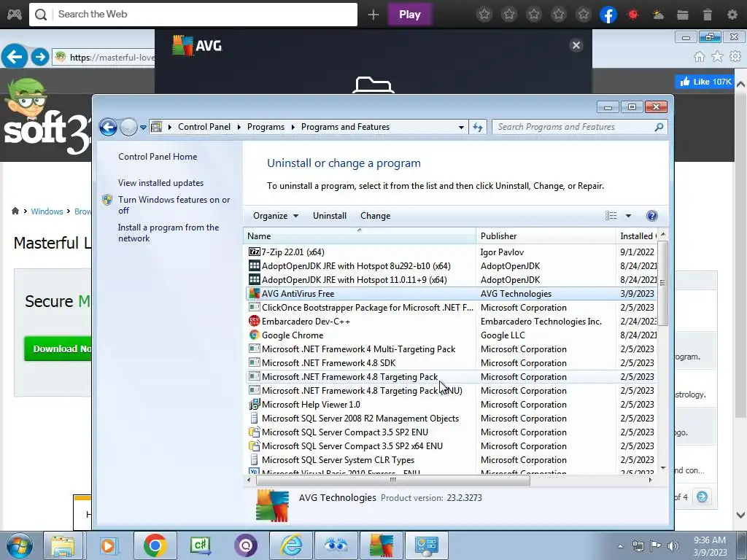747x560 pixels.
Task: Click the Google Chrome icon in program list
Action: [255, 335]
